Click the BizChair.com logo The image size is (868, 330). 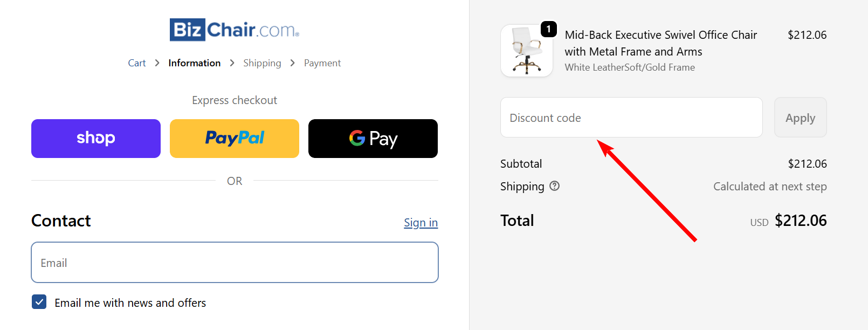234,30
